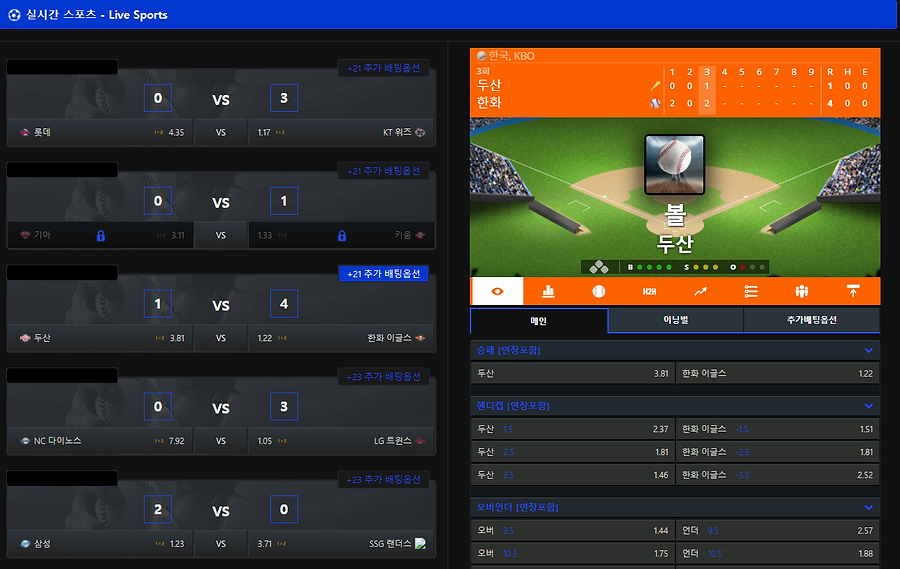Screen dimensions: 900x569
Task: Click the ball icon in 한화 scoreboard row
Action: [x=655, y=103]
